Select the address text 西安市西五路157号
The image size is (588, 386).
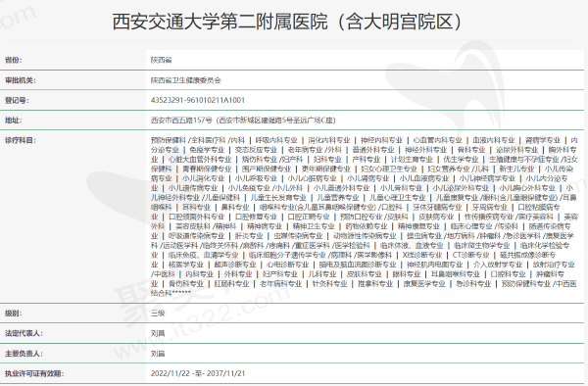tap(181, 121)
